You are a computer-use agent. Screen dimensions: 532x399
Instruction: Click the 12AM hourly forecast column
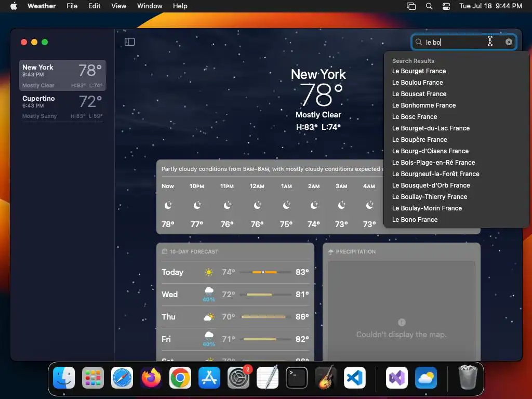(x=257, y=205)
